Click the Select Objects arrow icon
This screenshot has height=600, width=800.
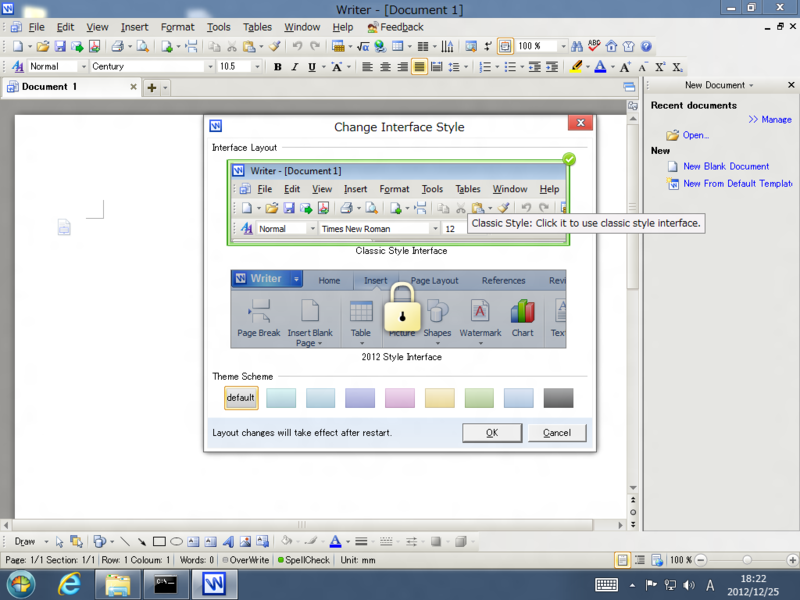click(60, 541)
